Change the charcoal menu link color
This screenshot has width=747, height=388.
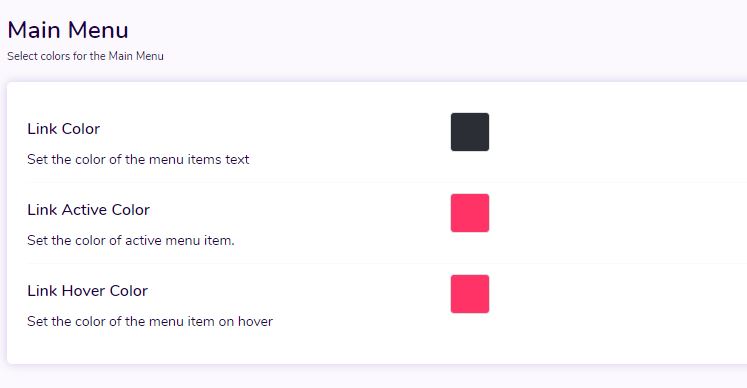[470, 132]
